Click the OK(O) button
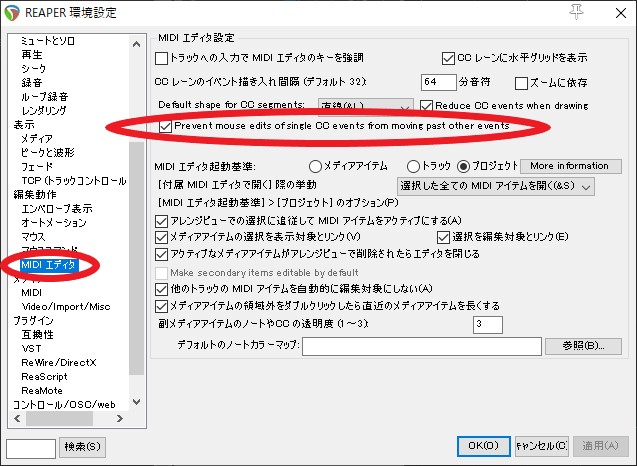This screenshot has height=466, width=637. tap(483, 446)
